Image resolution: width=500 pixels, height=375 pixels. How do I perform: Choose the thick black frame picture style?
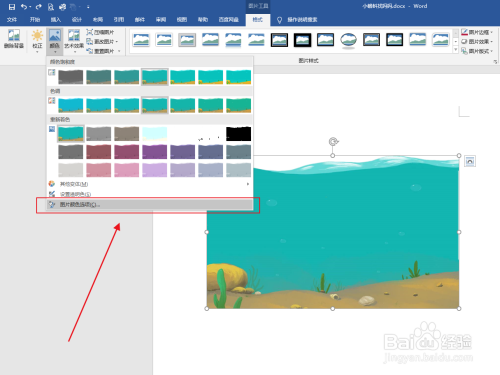(x=302, y=40)
